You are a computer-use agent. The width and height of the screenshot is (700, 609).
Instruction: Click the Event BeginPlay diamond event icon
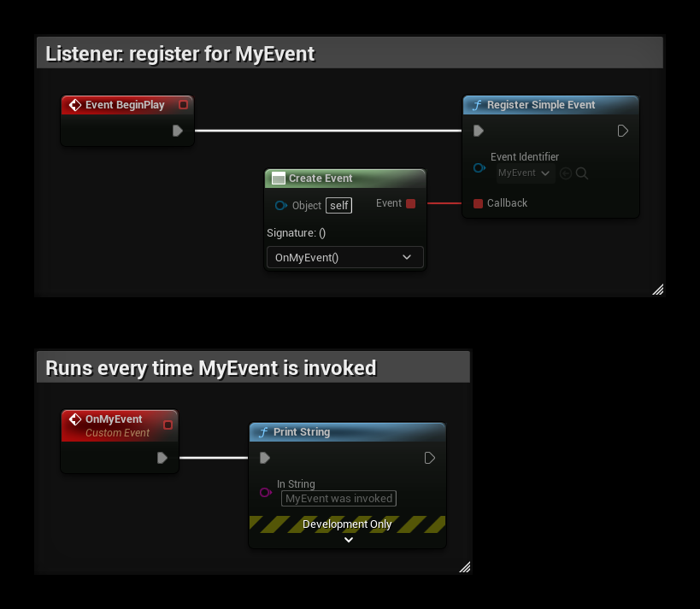coord(75,105)
